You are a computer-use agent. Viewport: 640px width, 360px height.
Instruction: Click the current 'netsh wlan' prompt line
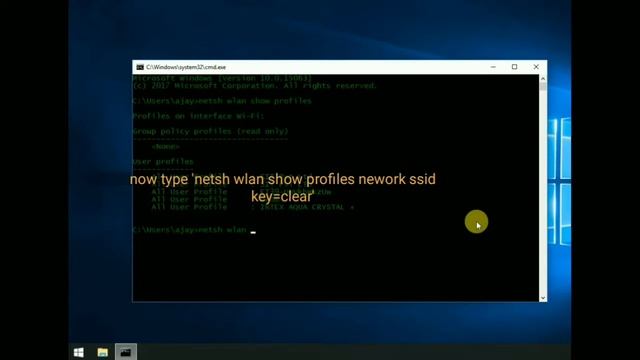[194, 230]
